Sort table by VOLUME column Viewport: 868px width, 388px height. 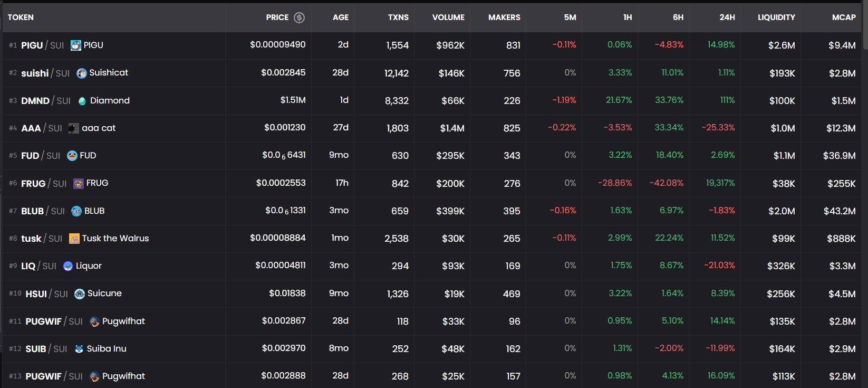tap(448, 17)
